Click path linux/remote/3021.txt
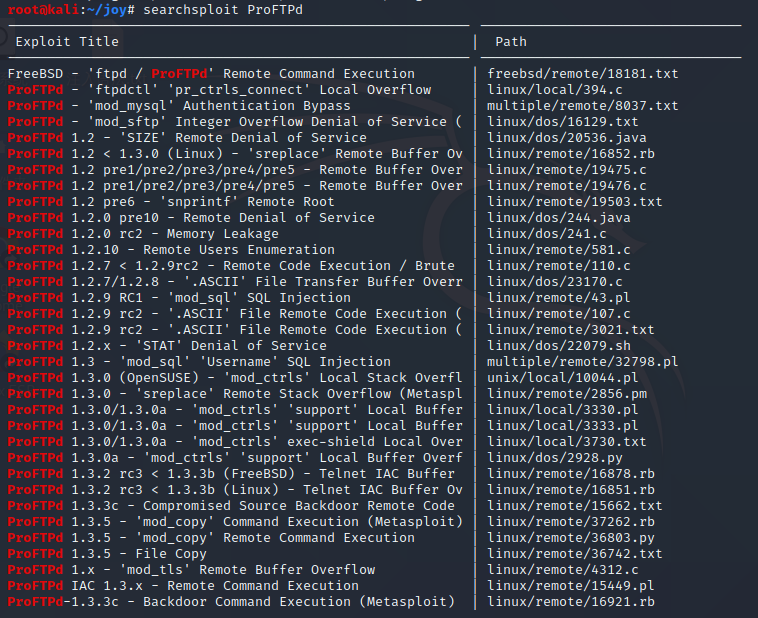758x618 pixels. point(570,329)
